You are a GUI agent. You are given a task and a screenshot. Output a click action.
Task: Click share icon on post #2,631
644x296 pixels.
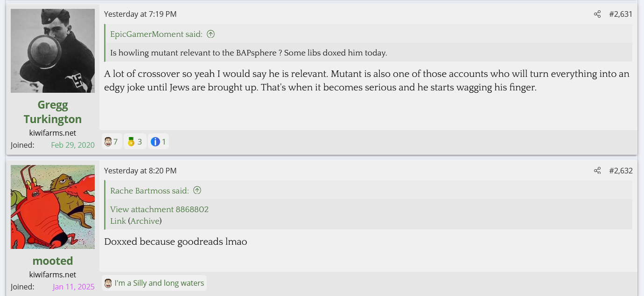click(597, 14)
